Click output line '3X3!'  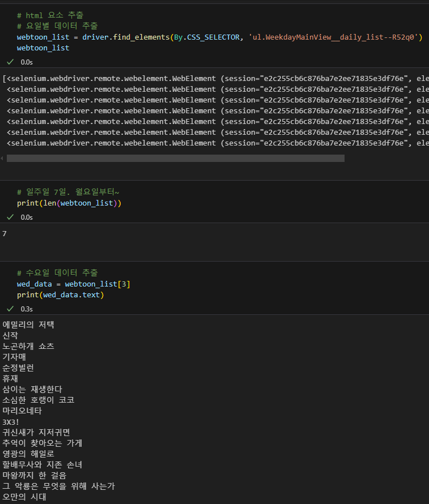click(11, 422)
